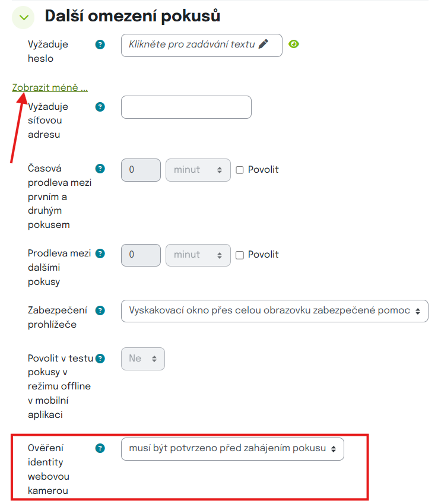
Task: Open help for offline pokusy v mobilní aplikaci
Action: tap(100, 358)
